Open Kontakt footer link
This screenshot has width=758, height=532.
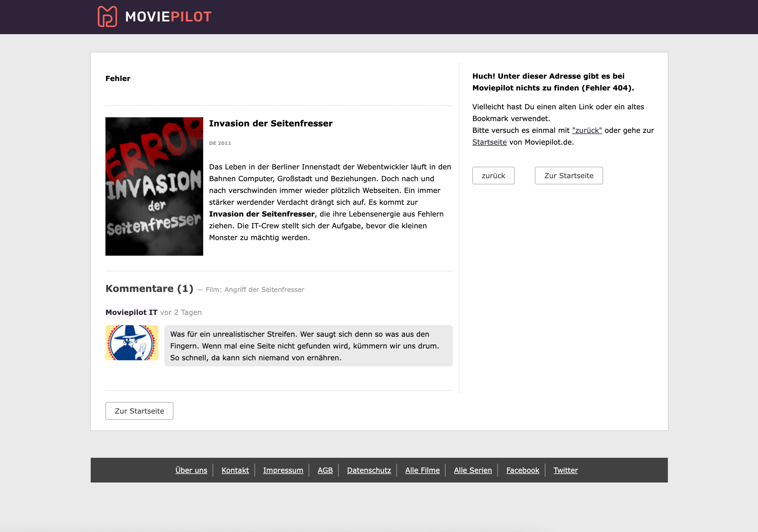point(235,470)
